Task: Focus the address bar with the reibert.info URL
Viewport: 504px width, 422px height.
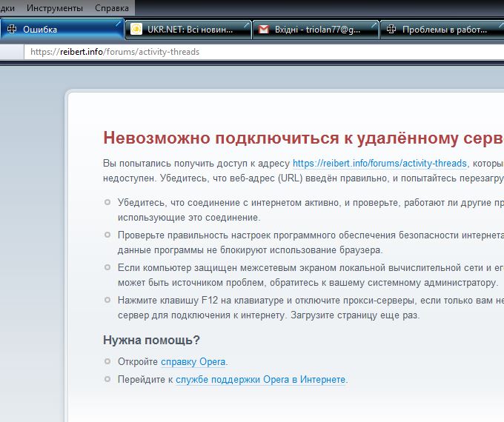Action: (x=222, y=52)
